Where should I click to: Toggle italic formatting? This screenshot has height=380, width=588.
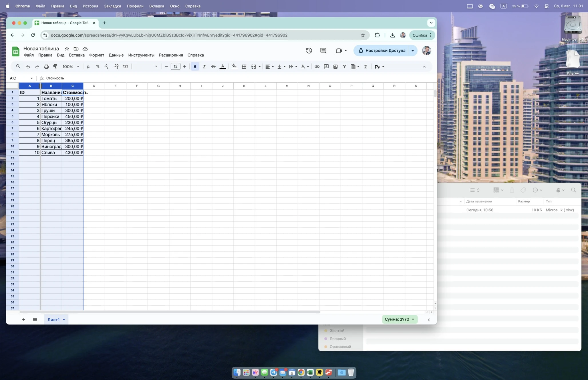(204, 66)
